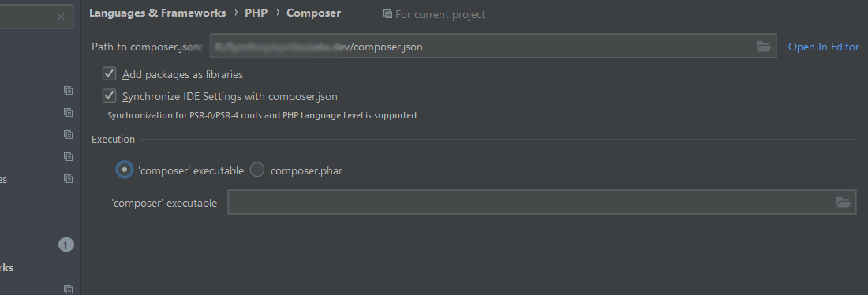Open composer.json via 'Open In Editor' link
The width and height of the screenshot is (868, 295).
[x=823, y=47]
